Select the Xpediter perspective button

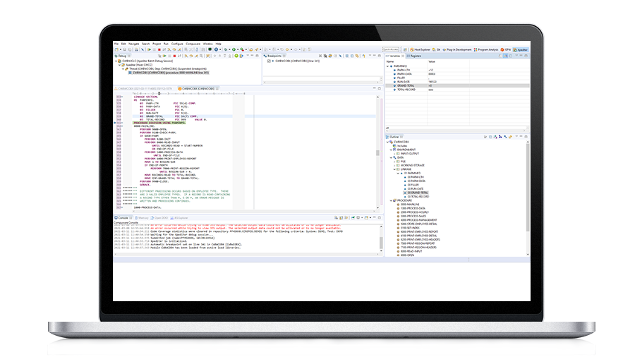coord(520,50)
